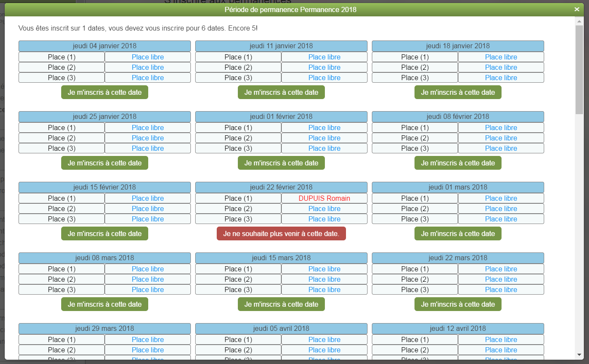Click Place libre for Place (2) on 04 janvier

click(x=148, y=67)
